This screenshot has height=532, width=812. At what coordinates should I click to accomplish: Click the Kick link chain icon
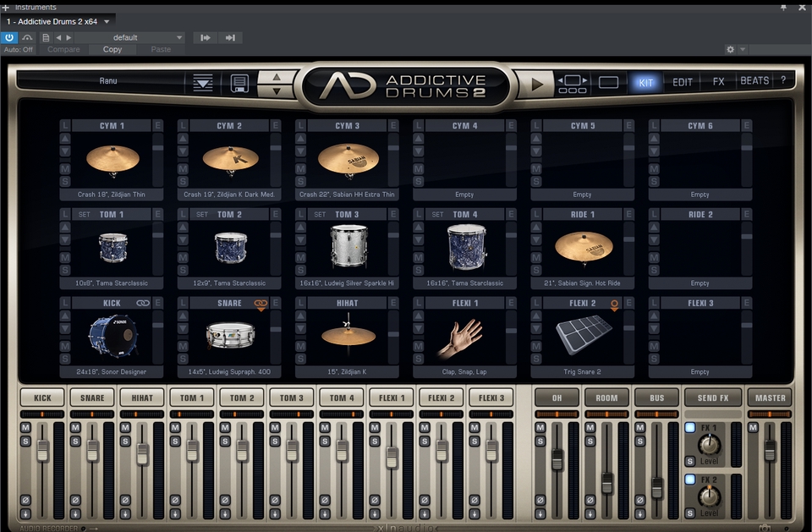(142, 303)
